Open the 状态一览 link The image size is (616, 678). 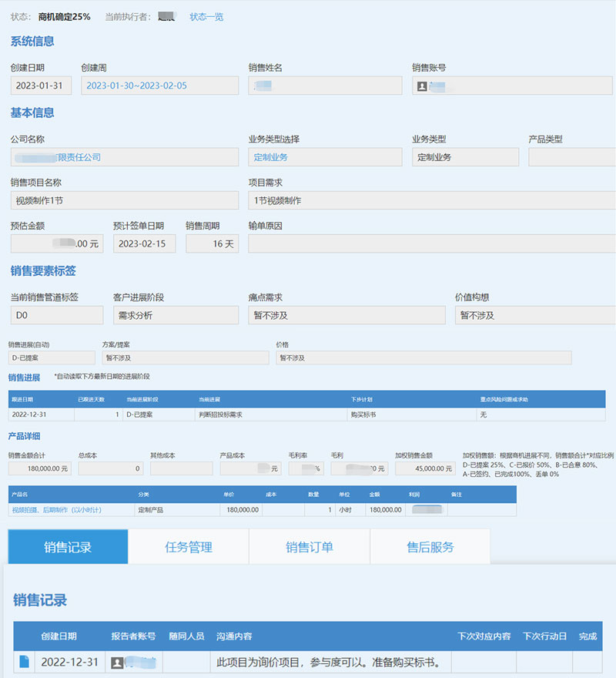pos(206,16)
